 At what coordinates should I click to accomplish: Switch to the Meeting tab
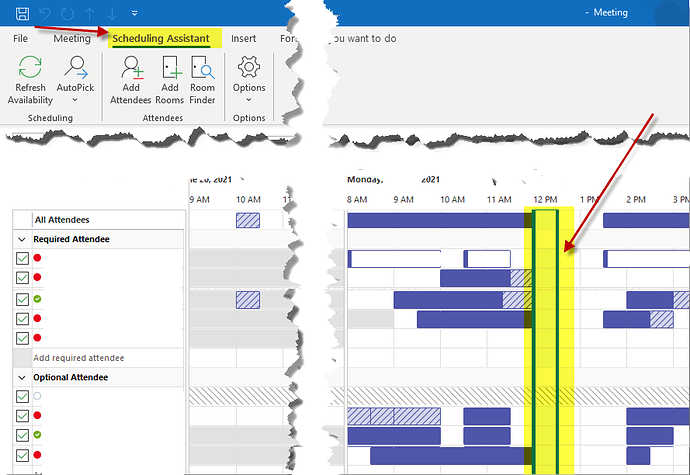coord(71,38)
